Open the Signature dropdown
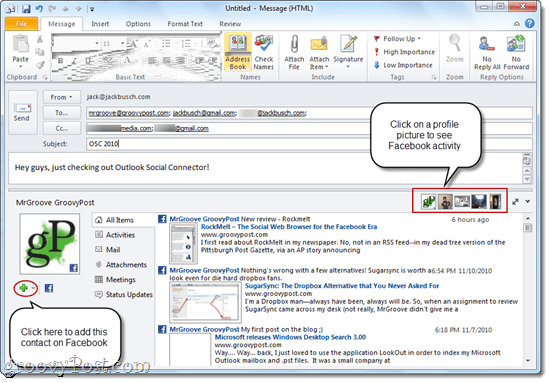This screenshot has width=550, height=383. tap(348, 52)
